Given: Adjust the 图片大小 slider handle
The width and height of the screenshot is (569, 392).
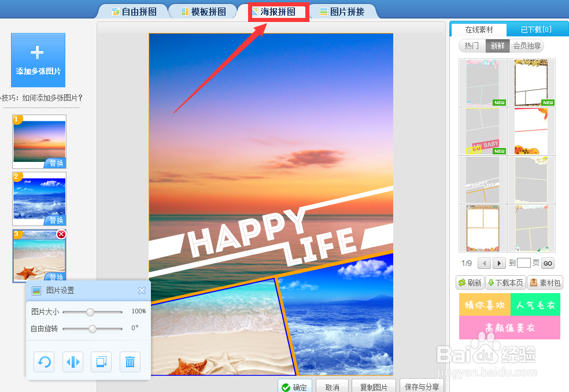Looking at the screenshot, I should [90, 312].
